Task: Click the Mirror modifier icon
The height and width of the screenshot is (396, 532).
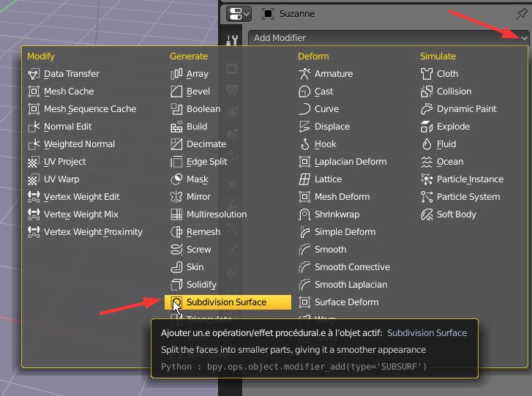Action: (176, 197)
